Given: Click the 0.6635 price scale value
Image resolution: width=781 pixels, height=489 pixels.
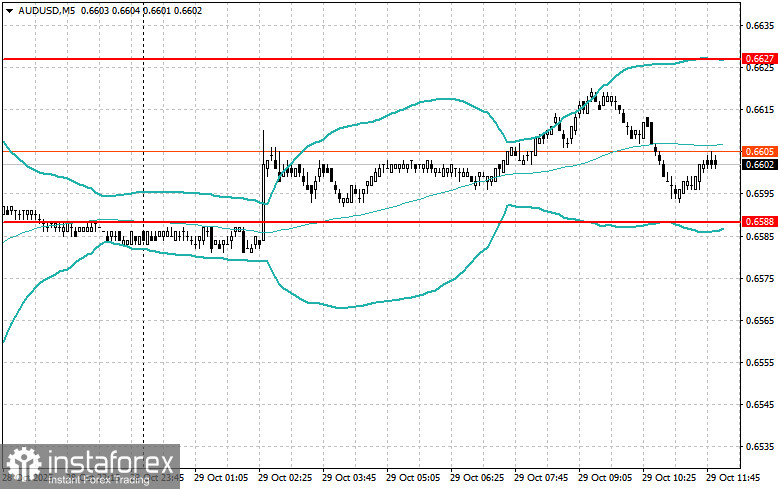Looking at the screenshot, I should [x=760, y=25].
